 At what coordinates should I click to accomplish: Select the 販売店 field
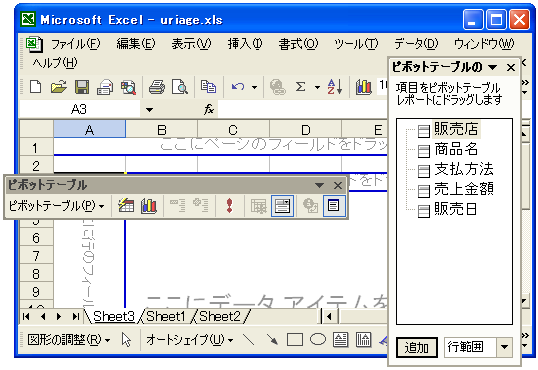tap(456, 129)
